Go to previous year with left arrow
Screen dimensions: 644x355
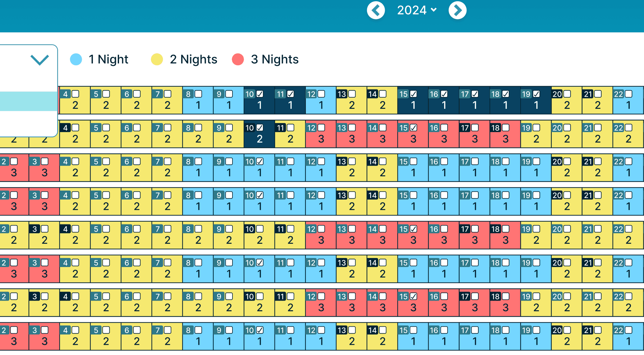pos(376,10)
